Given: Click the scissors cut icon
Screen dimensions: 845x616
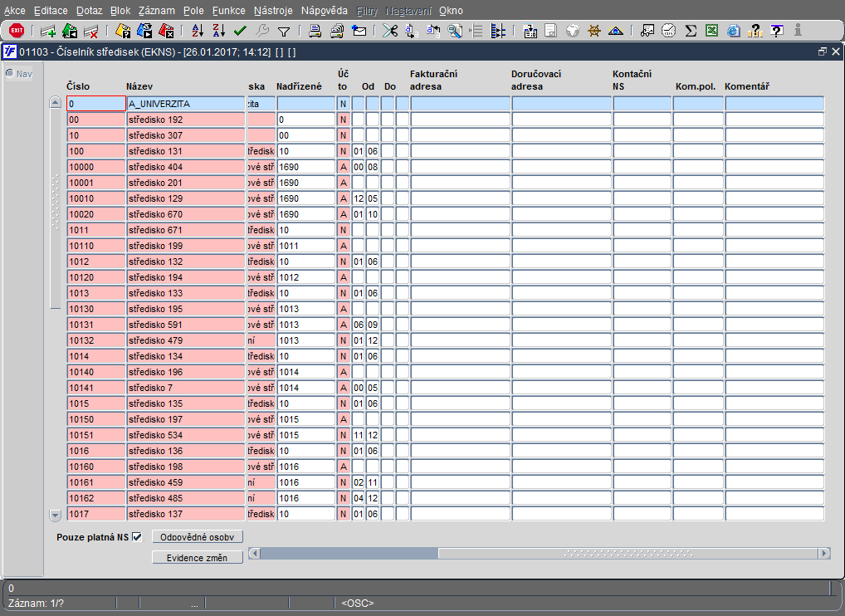Looking at the screenshot, I should [x=389, y=32].
